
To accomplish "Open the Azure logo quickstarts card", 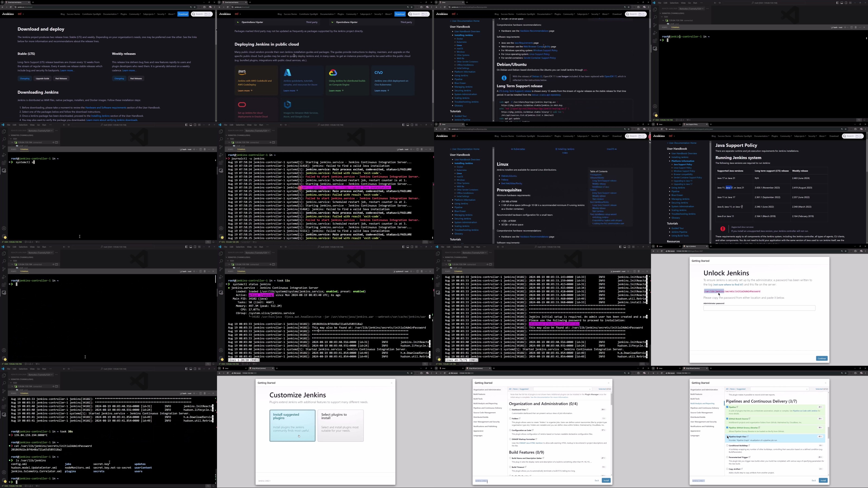I will pos(288,73).
